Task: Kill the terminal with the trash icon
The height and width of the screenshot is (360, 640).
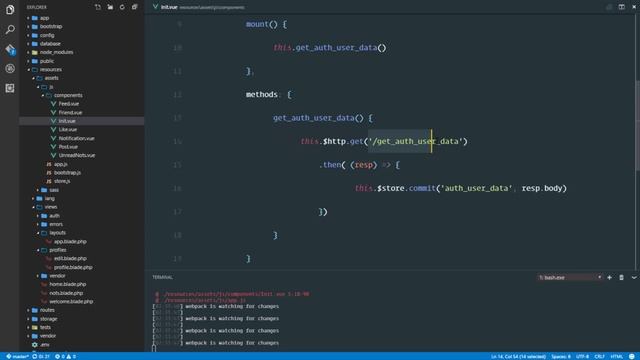Action: tap(621, 278)
